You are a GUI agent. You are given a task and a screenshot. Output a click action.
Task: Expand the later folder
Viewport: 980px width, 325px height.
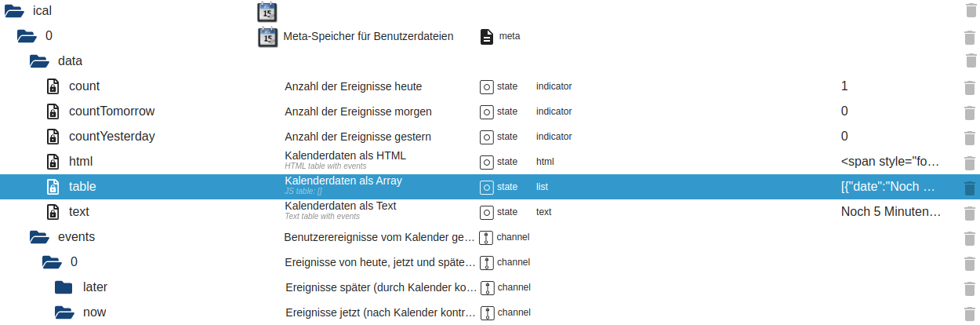[x=64, y=287]
